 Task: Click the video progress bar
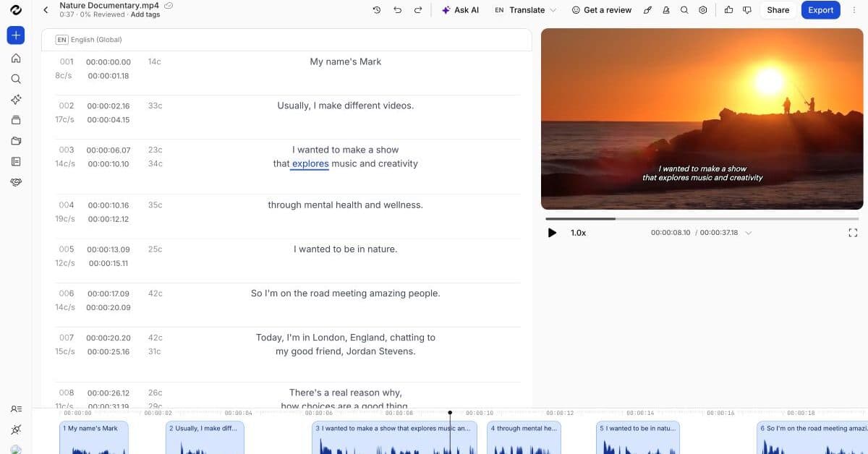702,218
